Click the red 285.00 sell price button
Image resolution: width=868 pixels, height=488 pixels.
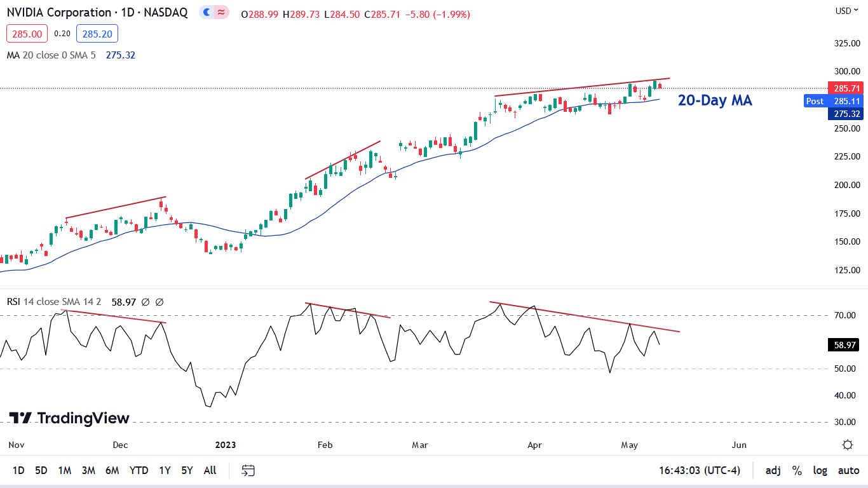coord(27,34)
